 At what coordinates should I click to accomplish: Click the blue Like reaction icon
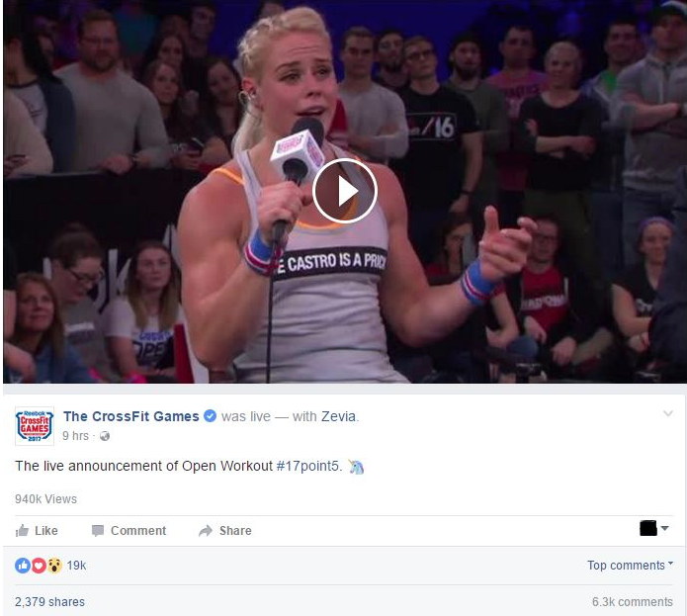coord(23,566)
